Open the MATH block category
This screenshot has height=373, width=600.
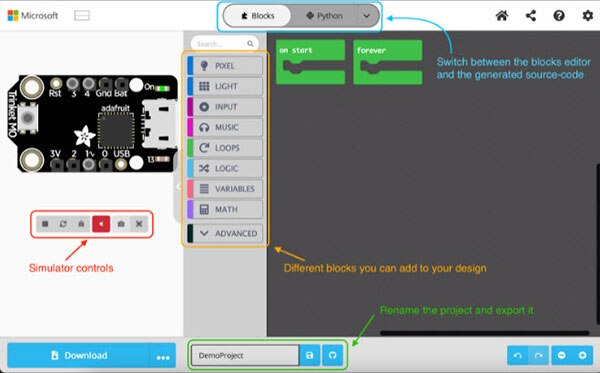tap(225, 209)
